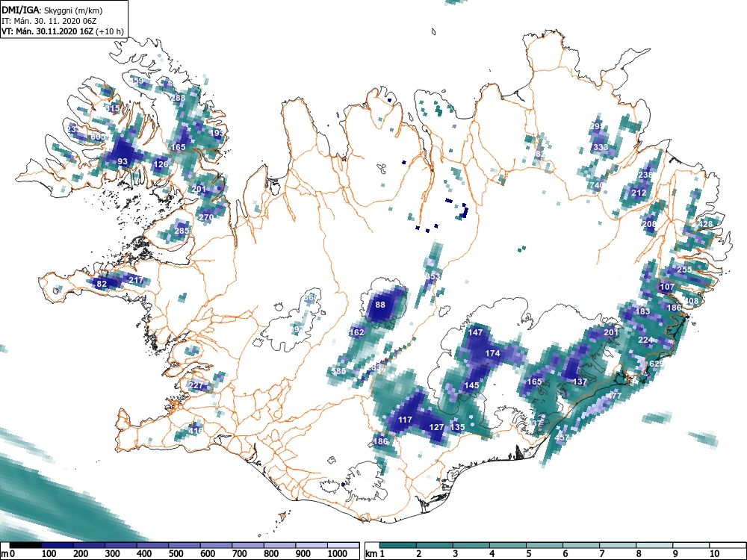Click the 1000 label on the m scale
Viewport: 747px width, 560px height.
[338, 553]
